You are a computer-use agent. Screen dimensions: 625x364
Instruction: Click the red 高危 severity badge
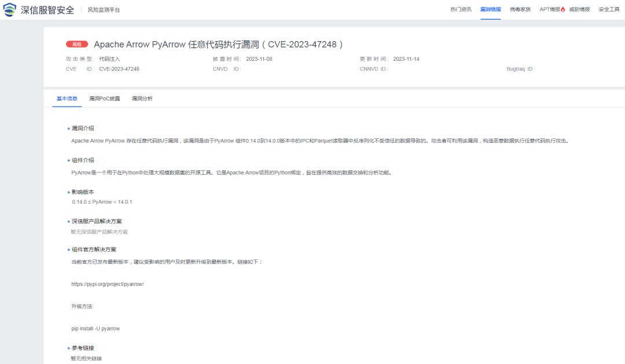[77, 44]
